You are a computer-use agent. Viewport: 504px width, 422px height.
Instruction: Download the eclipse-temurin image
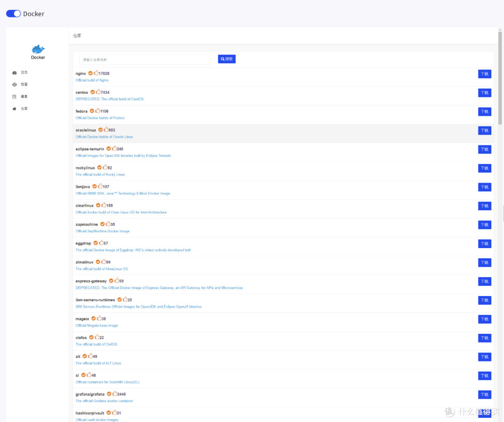[x=484, y=149]
